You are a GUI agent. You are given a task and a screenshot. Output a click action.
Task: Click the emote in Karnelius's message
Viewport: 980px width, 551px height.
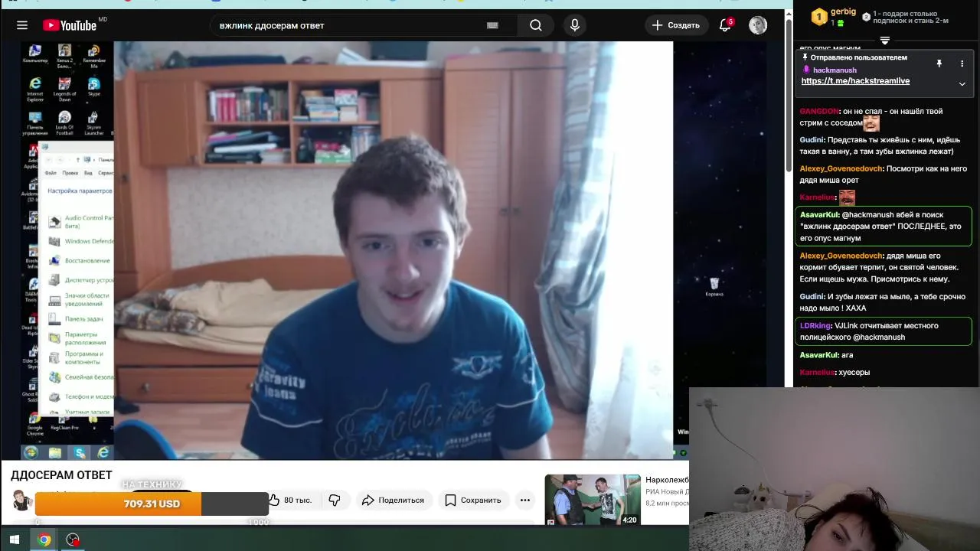pyautogui.click(x=847, y=197)
